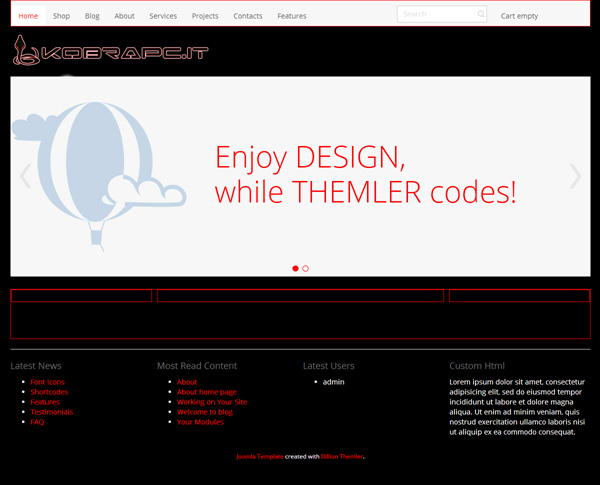Open About link in Most Read Content

(x=187, y=382)
